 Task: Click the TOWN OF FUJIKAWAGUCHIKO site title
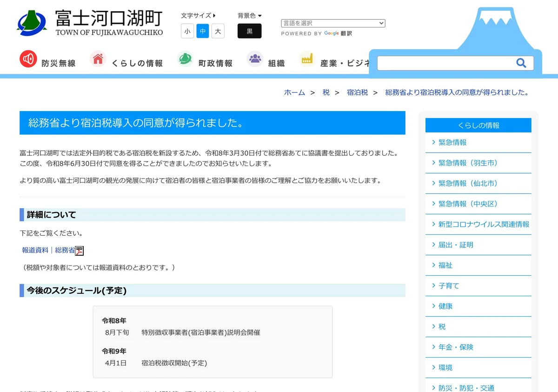pos(109,33)
